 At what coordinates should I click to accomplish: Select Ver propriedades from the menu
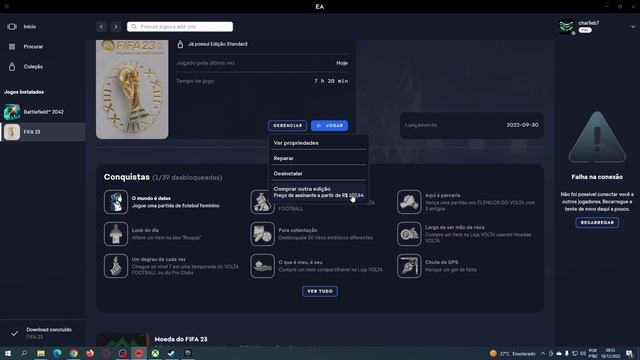click(x=319, y=143)
